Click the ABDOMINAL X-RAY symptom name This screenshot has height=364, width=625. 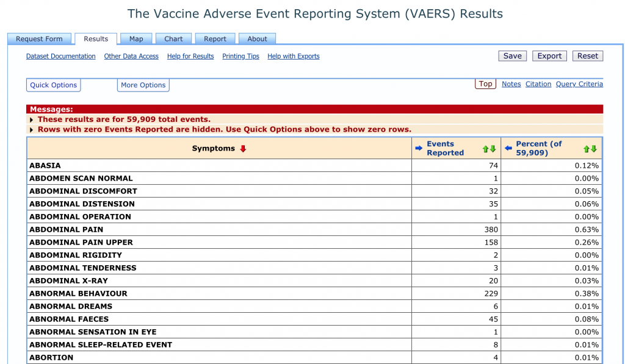tap(68, 280)
